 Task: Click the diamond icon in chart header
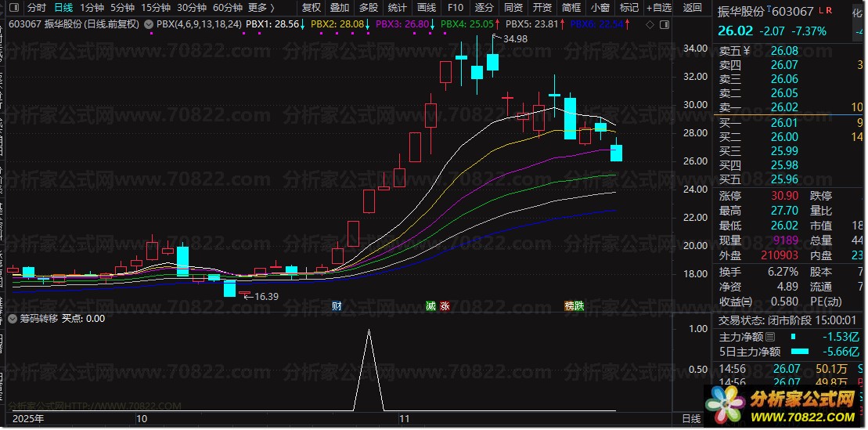coord(650,24)
